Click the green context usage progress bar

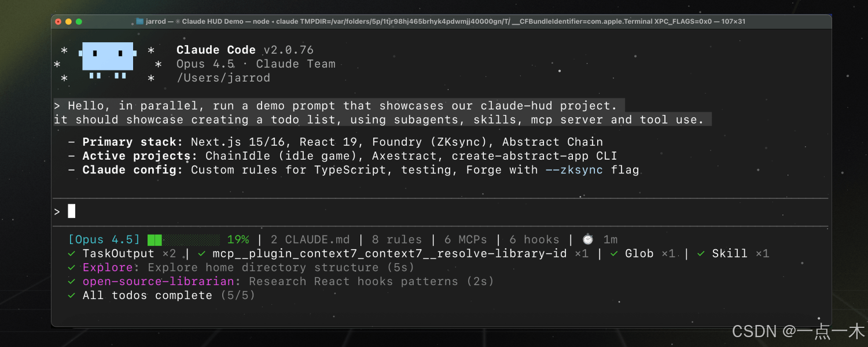point(183,239)
